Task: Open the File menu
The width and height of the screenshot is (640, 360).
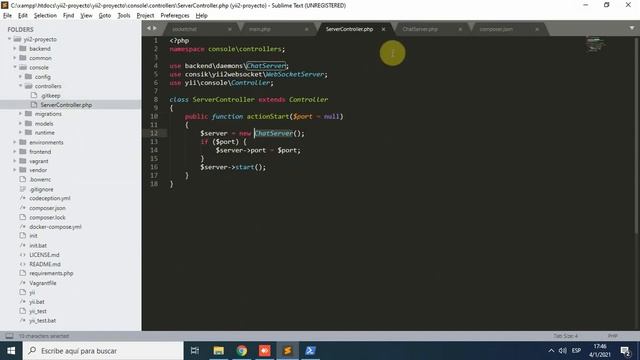Action: [7, 16]
